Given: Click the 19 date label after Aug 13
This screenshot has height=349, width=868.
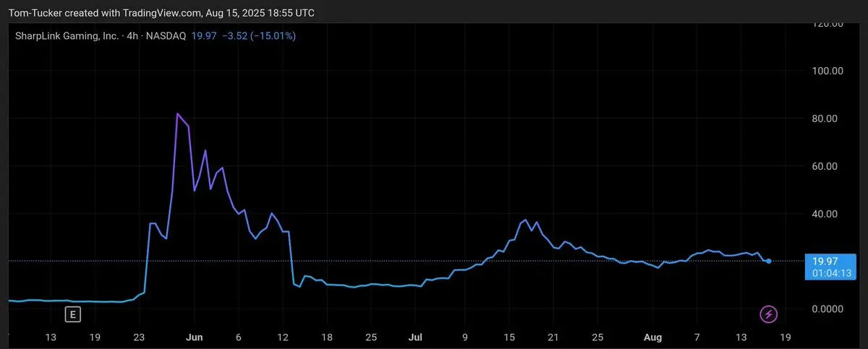Looking at the screenshot, I should (x=787, y=337).
